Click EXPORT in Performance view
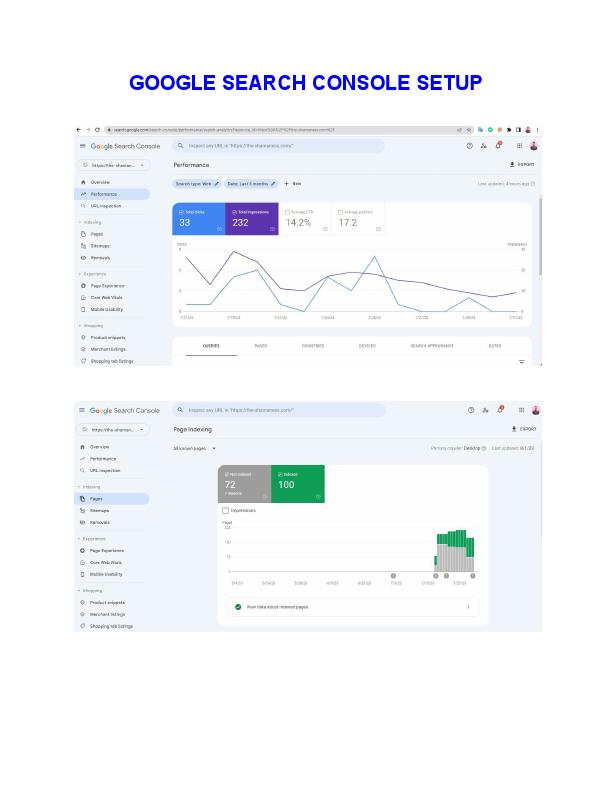612x792 pixels. point(522,165)
